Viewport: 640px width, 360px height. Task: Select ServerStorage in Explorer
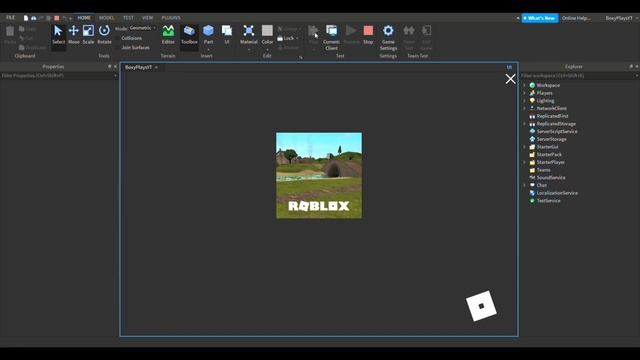point(551,139)
